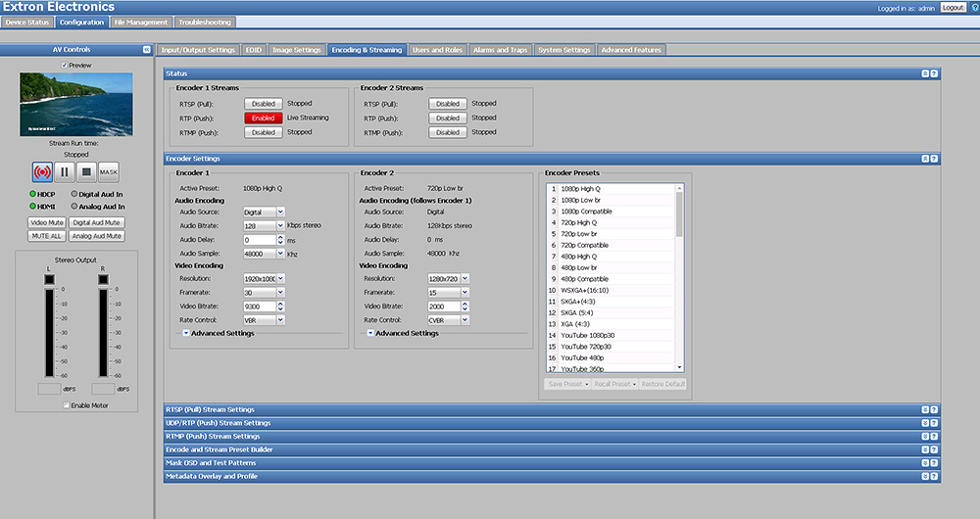Open help for the Encoder Settings panel
The image size is (980, 519).
click(934, 158)
